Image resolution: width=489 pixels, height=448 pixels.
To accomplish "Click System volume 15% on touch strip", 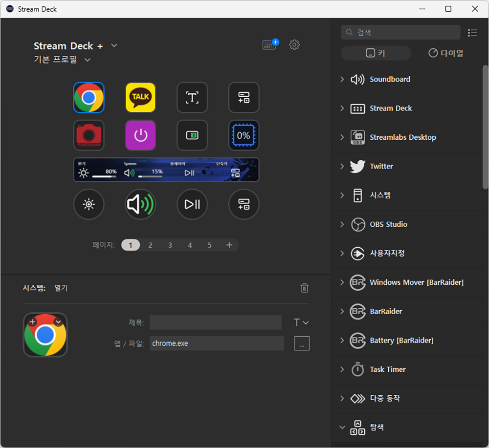I will coord(143,170).
